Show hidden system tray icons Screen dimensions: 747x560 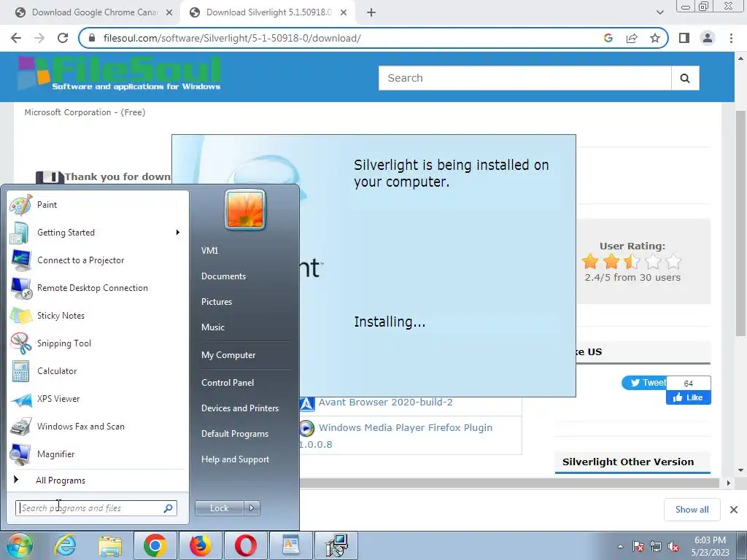620,546
